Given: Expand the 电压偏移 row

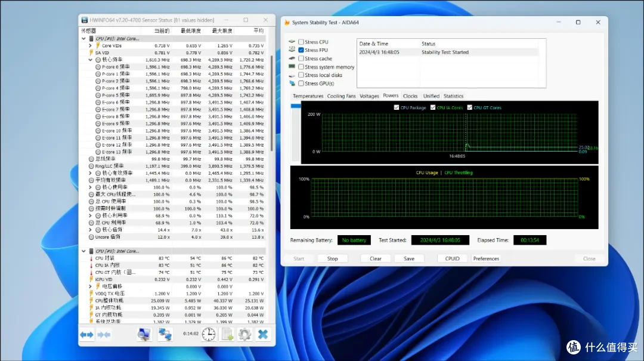Looking at the screenshot, I should 91,286.
